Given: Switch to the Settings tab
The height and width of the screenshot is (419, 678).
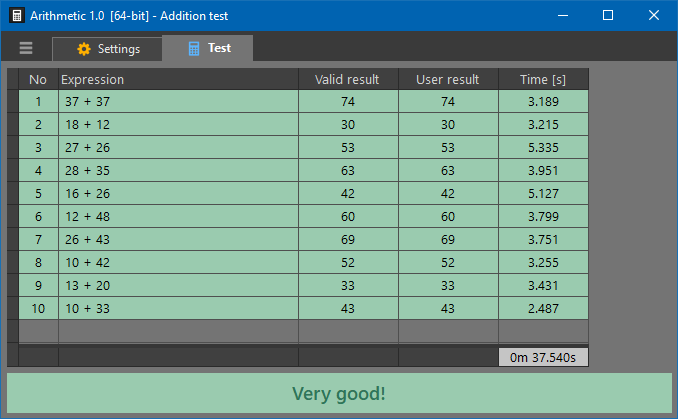Looking at the screenshot, I should (x=107, y=49).
